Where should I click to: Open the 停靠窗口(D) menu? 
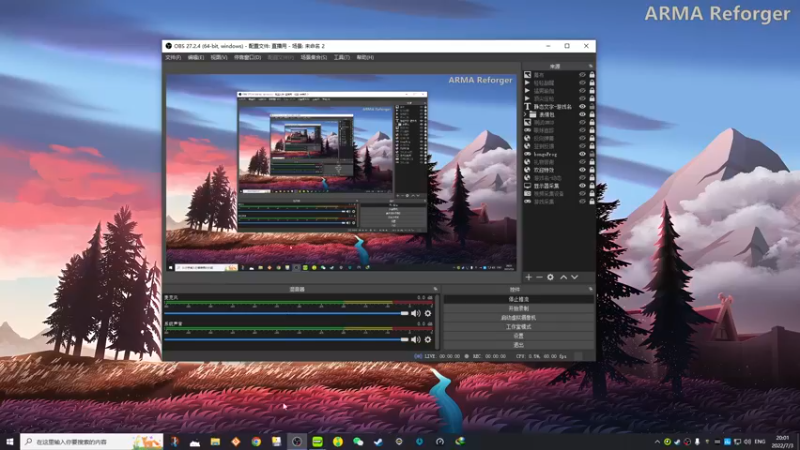pos(247,57)
